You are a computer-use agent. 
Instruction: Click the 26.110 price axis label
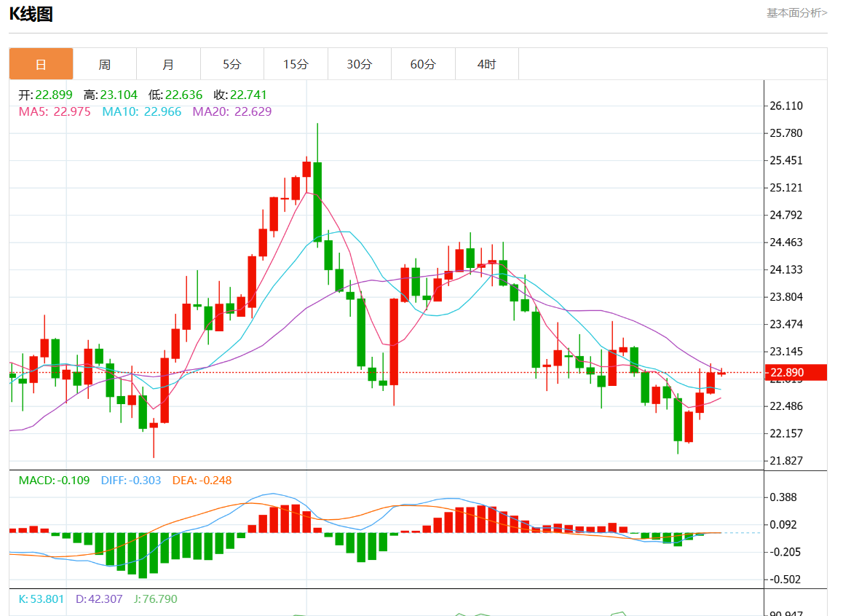(785, 106)
